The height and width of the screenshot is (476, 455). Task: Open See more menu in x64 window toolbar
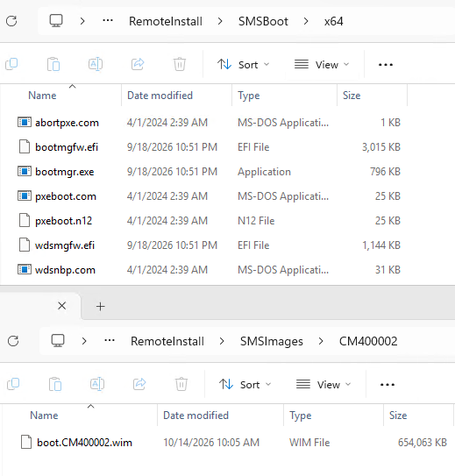click(386, 65)
